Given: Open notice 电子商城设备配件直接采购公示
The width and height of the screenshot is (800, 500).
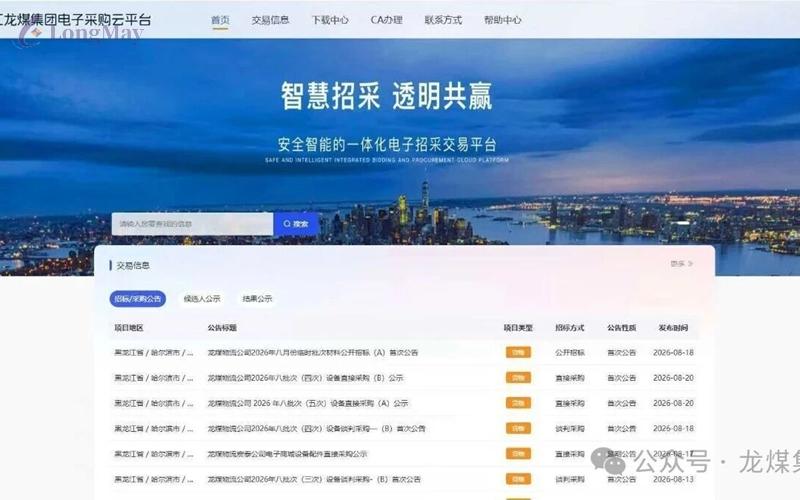Looking at the screenshot, I should pyautogui.click(x=287, y=454).
